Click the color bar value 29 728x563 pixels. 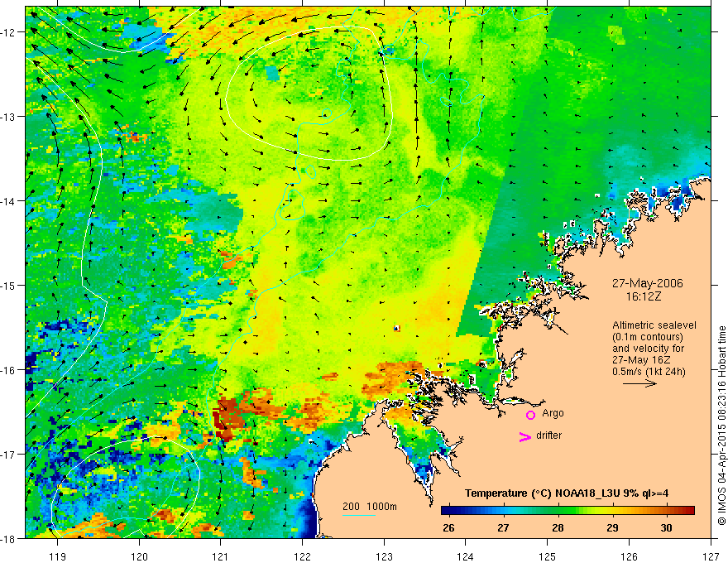(612, 528)
